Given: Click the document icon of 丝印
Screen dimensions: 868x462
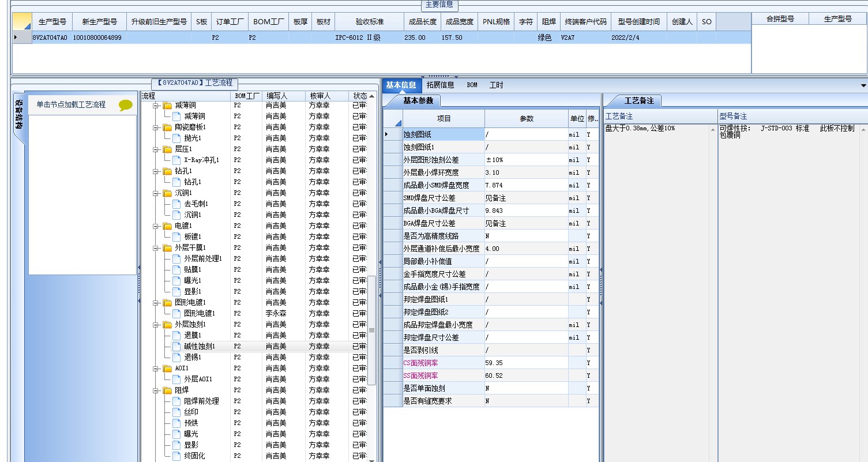Looking at the screenshot, I should point(176,412).
